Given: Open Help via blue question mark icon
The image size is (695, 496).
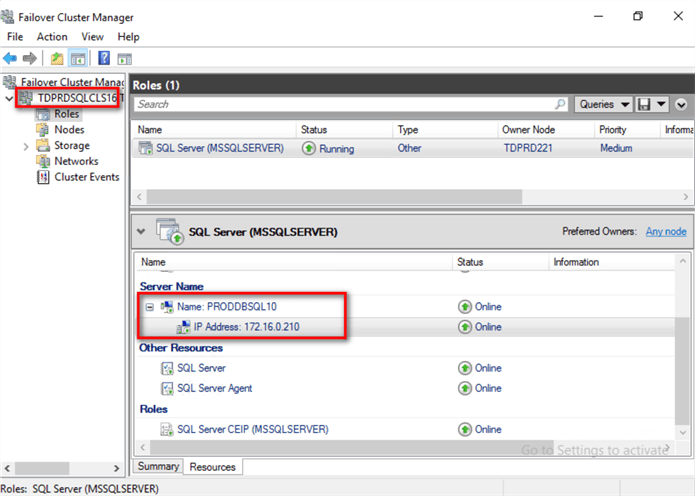Looking at the screenshot, I should [x=104, y=58].
